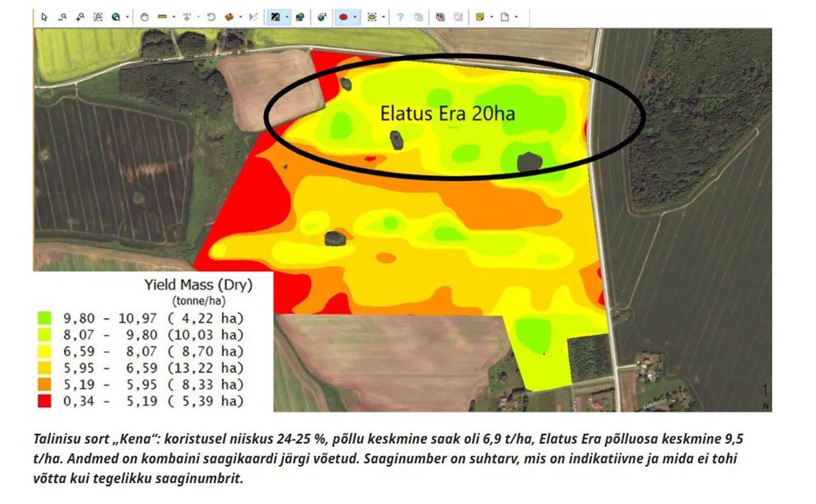816x504 pixels.
Task: Open the yellow note tool dropdown arrow
Action: (492, 17)
